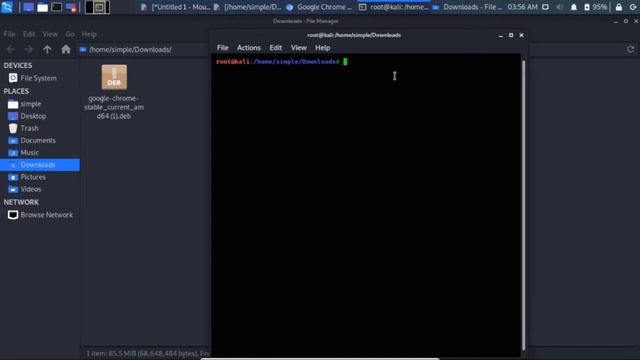The image size is (640, 360).
Task: Click the volume speaker tray icon
Action: coord(560,7)
